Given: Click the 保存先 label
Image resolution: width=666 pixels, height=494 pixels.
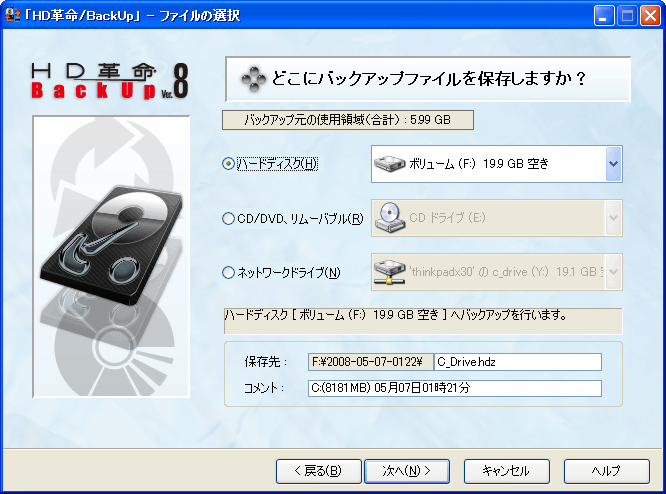Looking at the screenshot, I should click(x=266, y=362).
